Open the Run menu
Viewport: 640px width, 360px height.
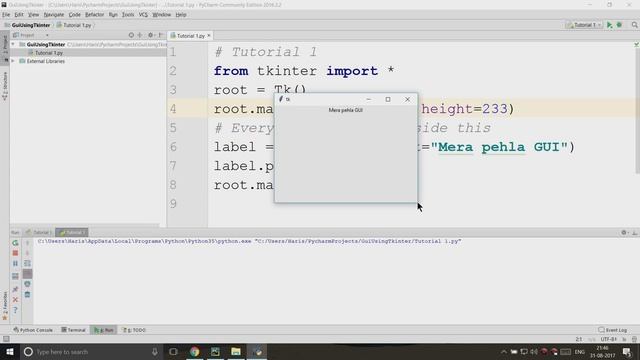click(x=113, y=14)
